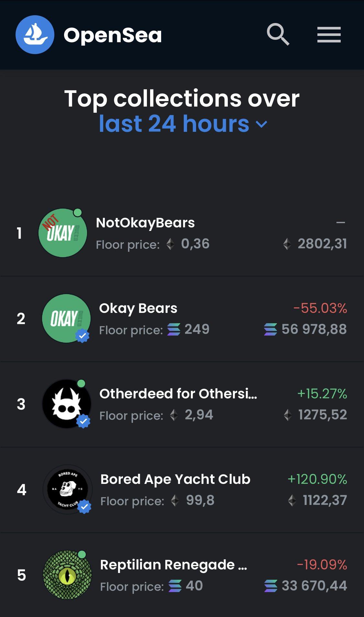Viewport: 364px width, 617px height.
Task: Click the Reptilian Renegade eye avatar
Action: 67,575
